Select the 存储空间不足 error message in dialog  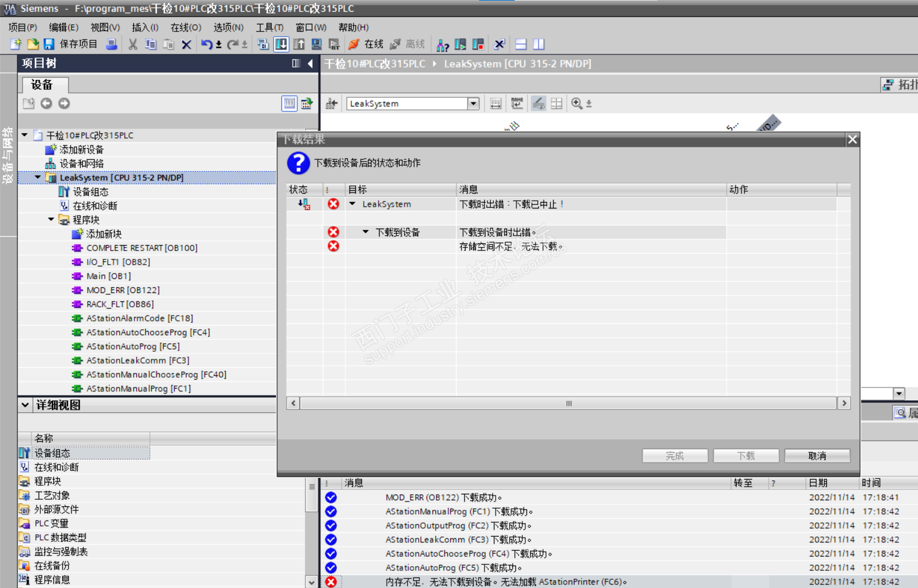[x=511, y=246]
